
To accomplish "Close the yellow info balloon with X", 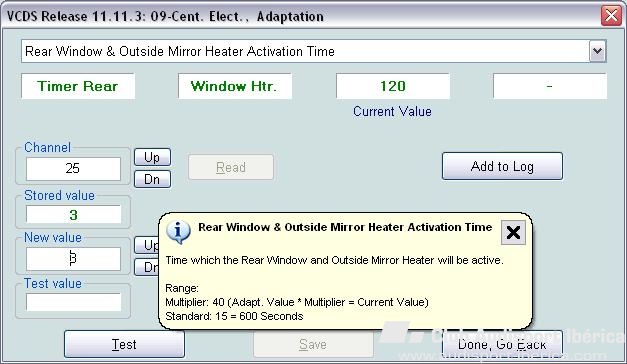I will pos(513,232).
